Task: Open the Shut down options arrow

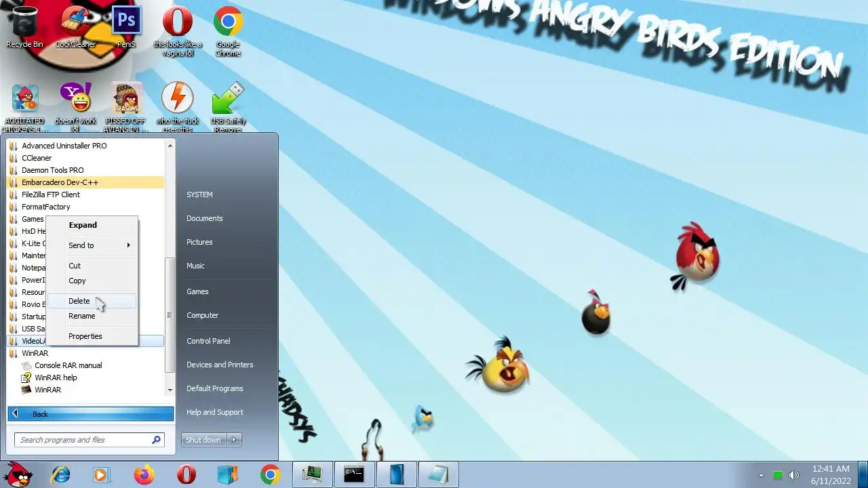Action: [234, 440]
